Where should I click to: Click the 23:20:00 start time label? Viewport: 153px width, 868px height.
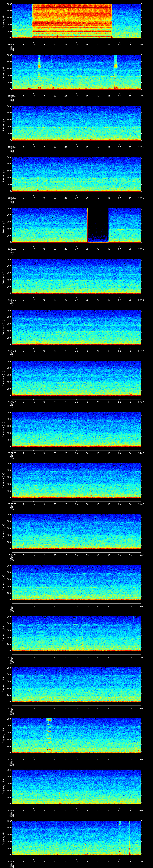tap(12, 351)
